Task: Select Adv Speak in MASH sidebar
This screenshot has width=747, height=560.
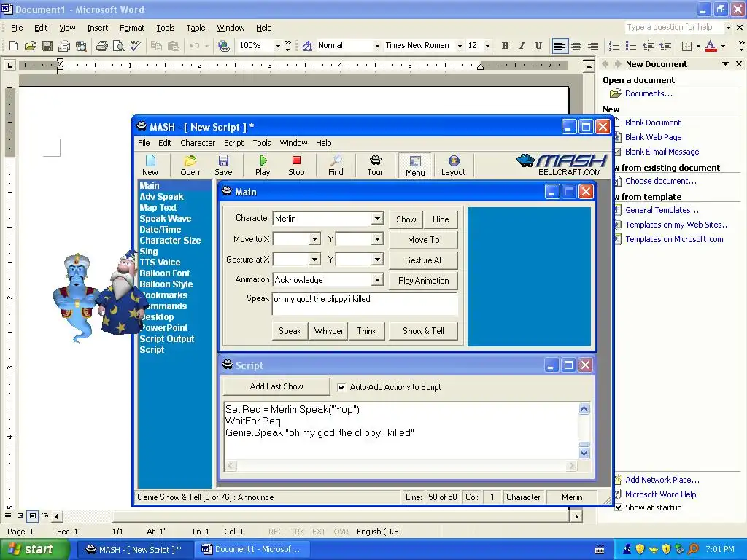Action: pyautogui.click(x=161, y=197)
